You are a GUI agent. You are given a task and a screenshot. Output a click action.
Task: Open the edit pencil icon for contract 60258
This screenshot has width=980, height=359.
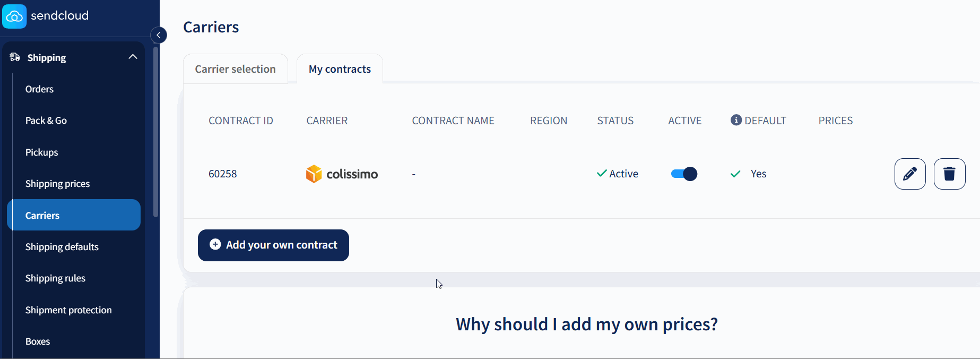[x=909, y=174]
